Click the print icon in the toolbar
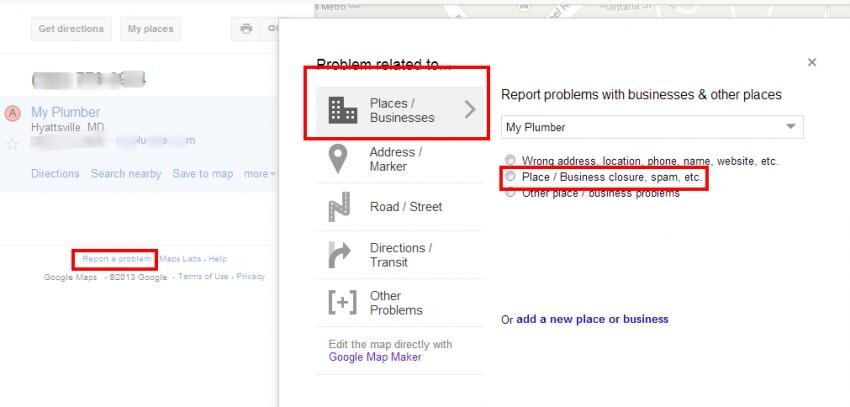 (x=246, y=29)
